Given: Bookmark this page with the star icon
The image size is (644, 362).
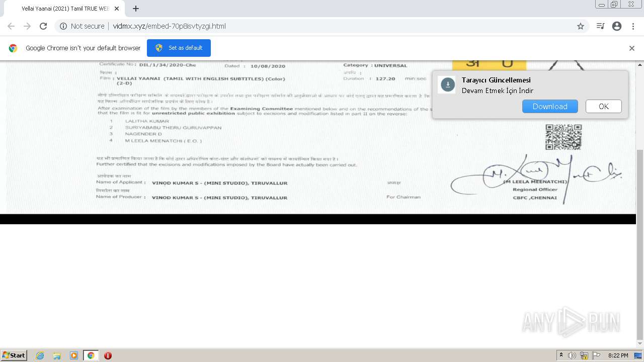Looking at the screenshot, I should pos(581,26).
